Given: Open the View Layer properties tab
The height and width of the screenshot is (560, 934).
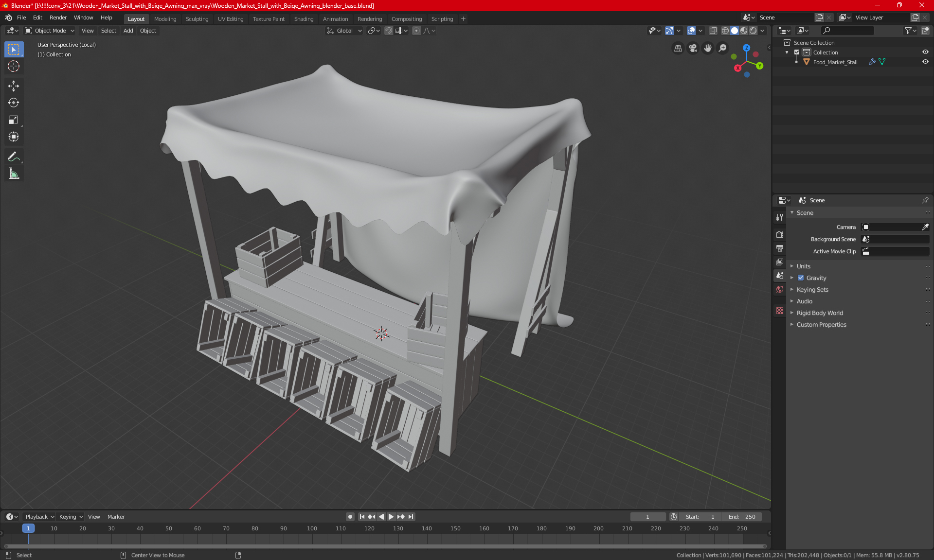Looking at the screenshot, I should (780, 262).
